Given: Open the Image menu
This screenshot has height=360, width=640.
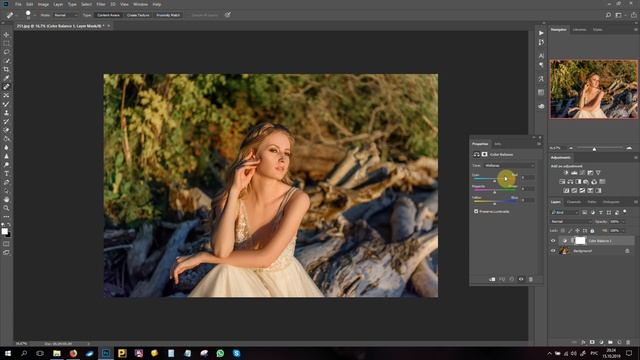Looking at the screenshot, I should [x=43, y=4].
